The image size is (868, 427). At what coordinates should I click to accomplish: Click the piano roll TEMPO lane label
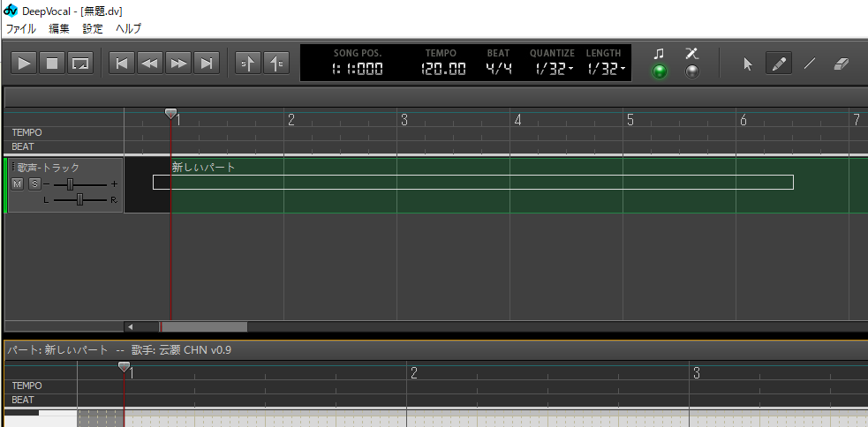pyautogui.click(x=26, y=386)
